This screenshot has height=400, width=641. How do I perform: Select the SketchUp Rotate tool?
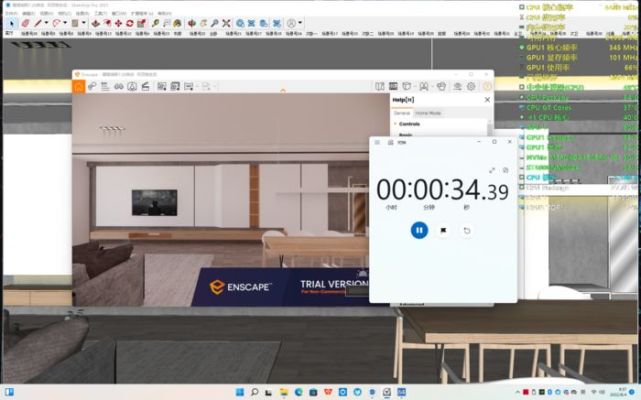pos(130,23)
